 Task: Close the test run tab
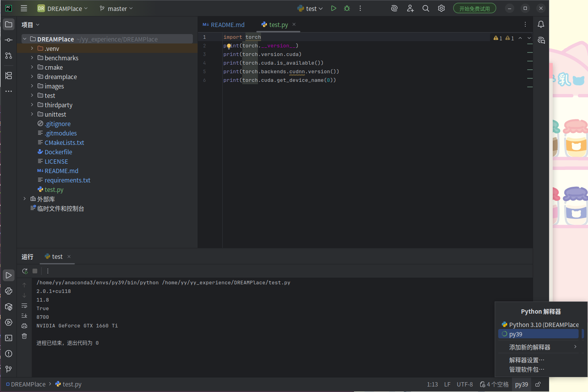69,257
